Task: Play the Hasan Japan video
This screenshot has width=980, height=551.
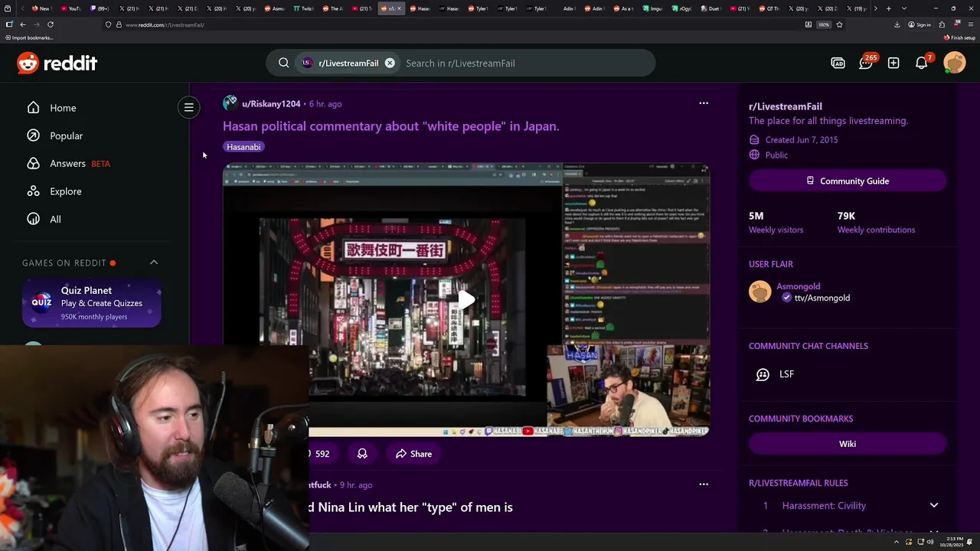Action: 465,299
